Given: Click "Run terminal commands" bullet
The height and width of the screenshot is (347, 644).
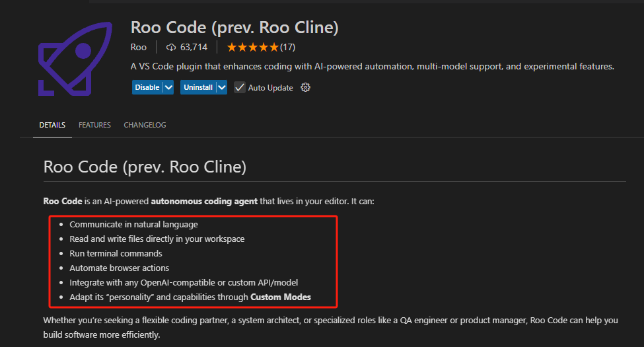Looking at the screenshot, I should pyautogui.click(x=116, y=254).
